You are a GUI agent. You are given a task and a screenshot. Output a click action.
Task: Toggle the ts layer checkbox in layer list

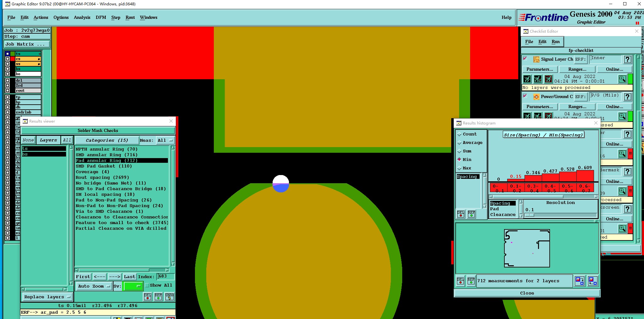[x=8, y=54]
